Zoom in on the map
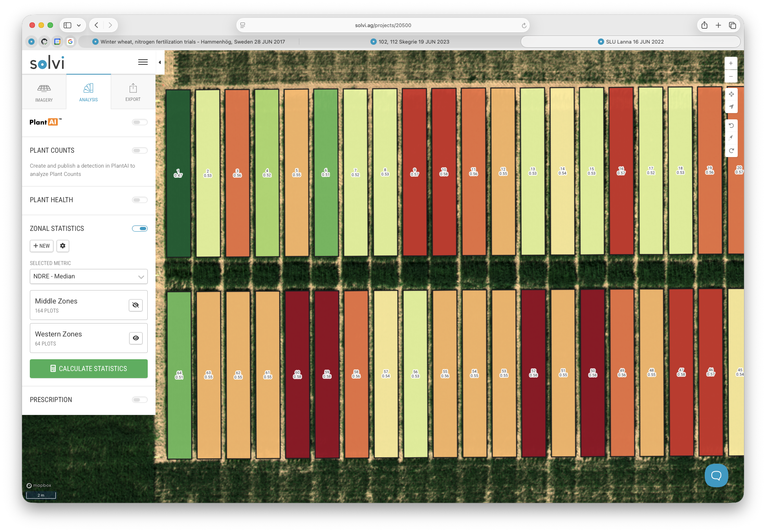Screen dimensions: 766x532 731,63
